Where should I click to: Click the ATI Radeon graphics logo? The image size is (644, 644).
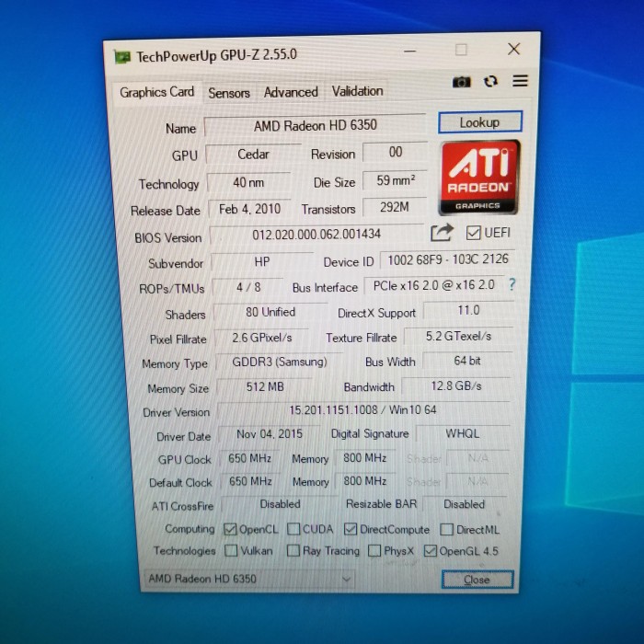tap(478, 178)
